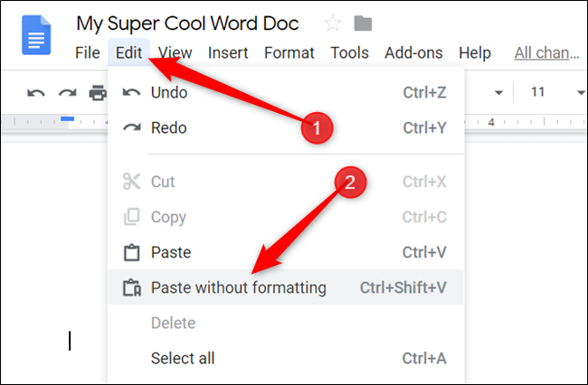Choose Paste without formatting from Edit menu
This screenshot has height=385, width=588.
238,288
